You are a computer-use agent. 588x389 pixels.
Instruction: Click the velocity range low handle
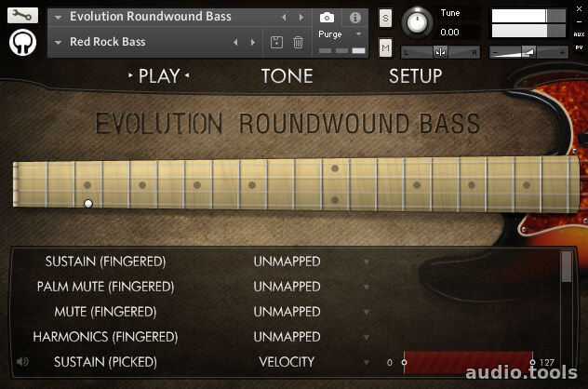point(404,362)
